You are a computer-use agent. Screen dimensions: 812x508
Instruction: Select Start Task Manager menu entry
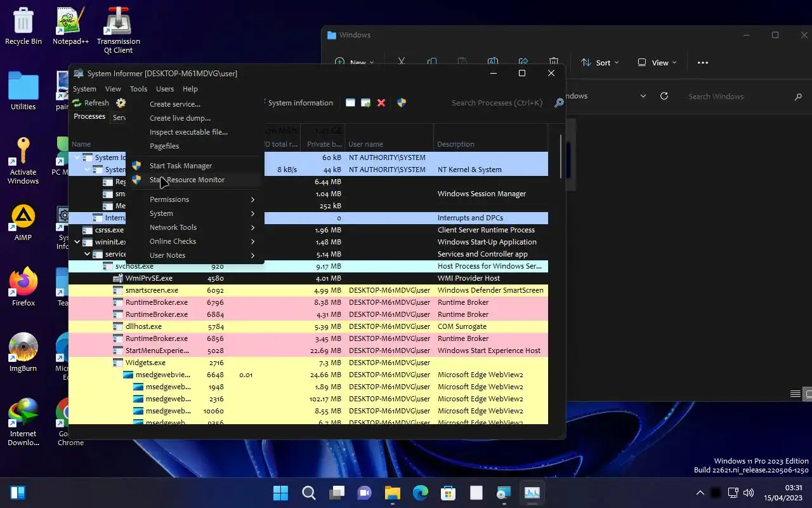(195, 166)
